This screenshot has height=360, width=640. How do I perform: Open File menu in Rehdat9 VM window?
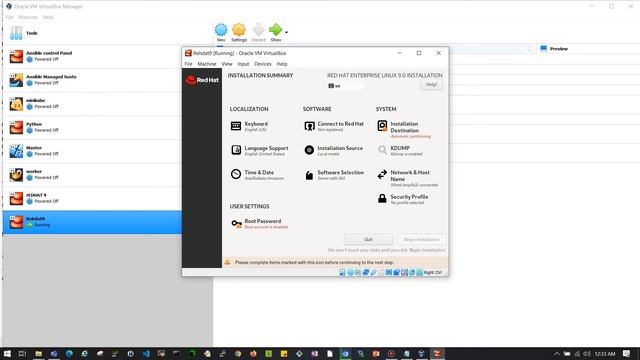(x=188, y=64)
